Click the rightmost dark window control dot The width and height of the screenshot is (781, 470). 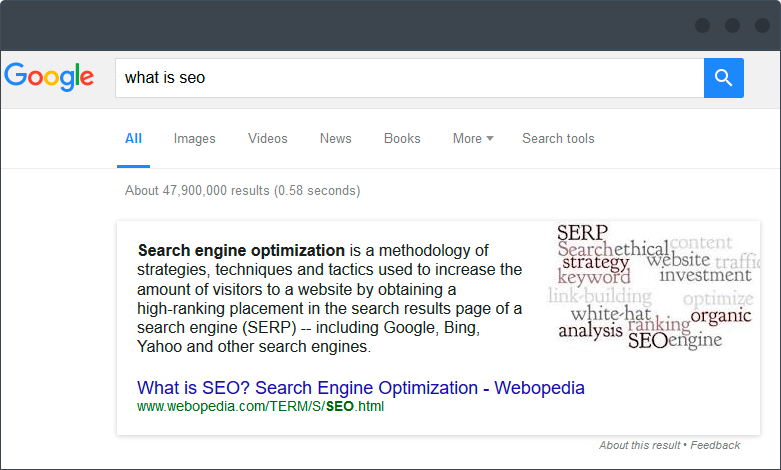tap(762, 25)
